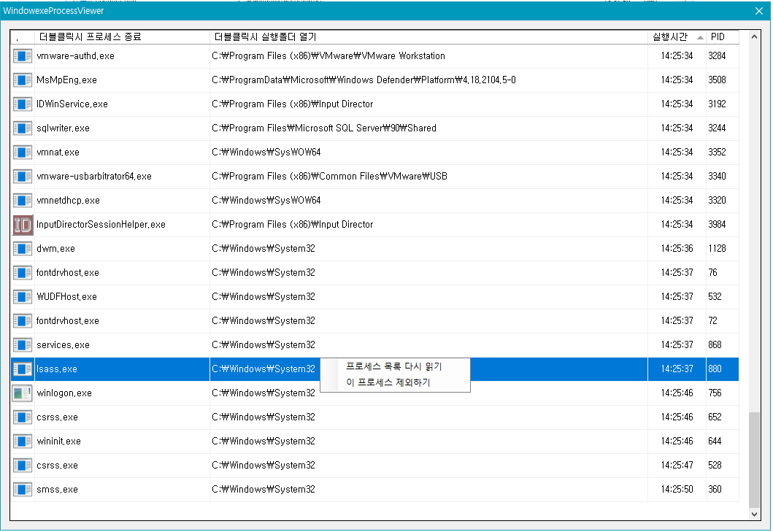
Task: Select the wininit.exe name
Action: pyautogui.click(x=58, y=442)
